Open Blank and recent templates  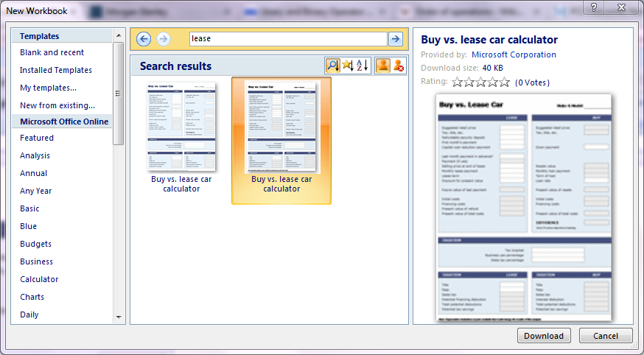[52, 52]
